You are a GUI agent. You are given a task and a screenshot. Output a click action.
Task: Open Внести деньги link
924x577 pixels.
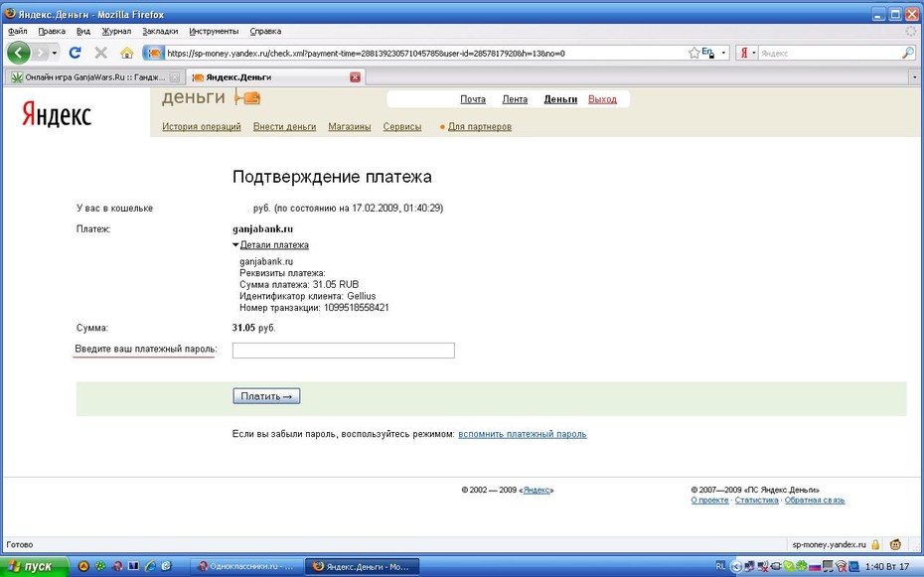pyautogui.click(x=284, y=126)
